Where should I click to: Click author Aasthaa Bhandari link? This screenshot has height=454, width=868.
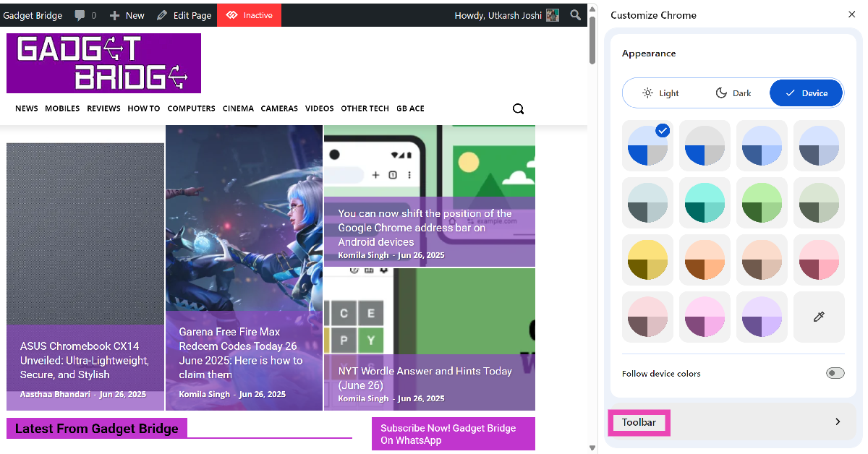tap(55, 394)
